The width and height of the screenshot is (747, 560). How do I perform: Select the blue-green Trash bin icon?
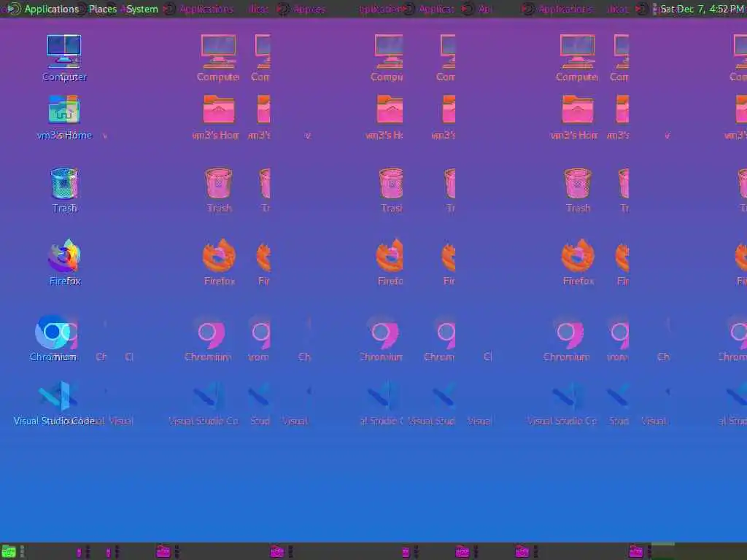(64, 183)
